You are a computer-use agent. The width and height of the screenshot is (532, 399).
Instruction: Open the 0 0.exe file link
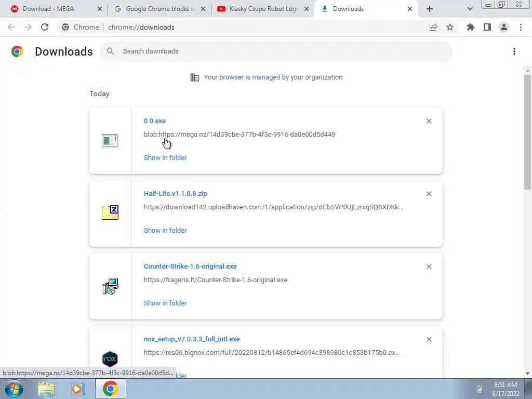[x=155, y=121]
